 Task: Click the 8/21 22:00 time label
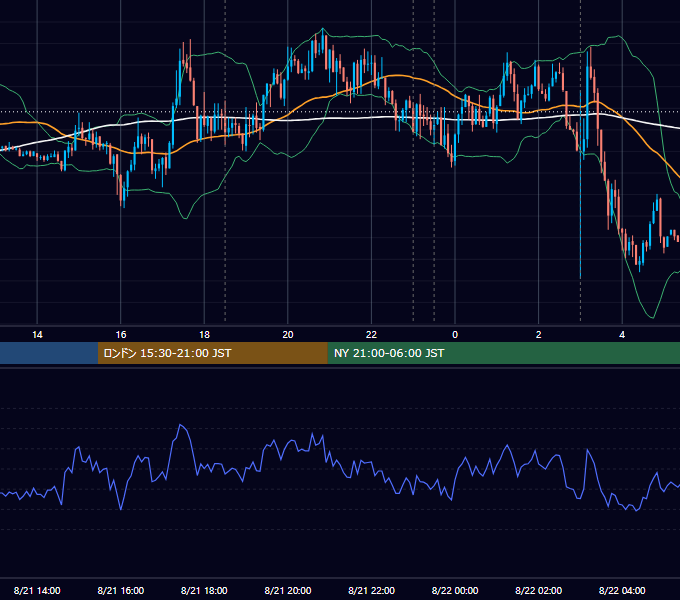pos(371,590)
